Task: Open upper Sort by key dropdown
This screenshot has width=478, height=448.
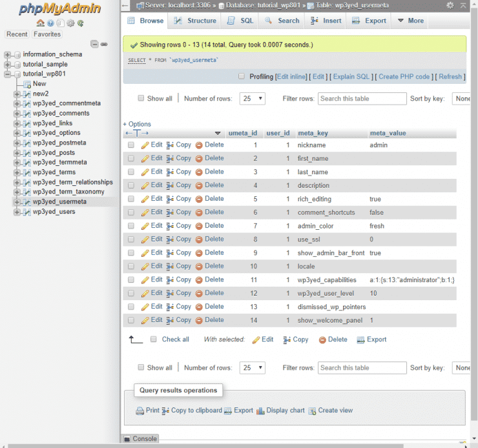Action: (461, 99)
